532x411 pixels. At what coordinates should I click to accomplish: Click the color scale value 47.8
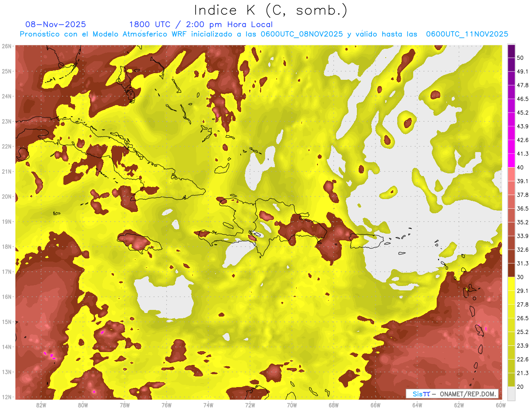(x=523, y=86)
